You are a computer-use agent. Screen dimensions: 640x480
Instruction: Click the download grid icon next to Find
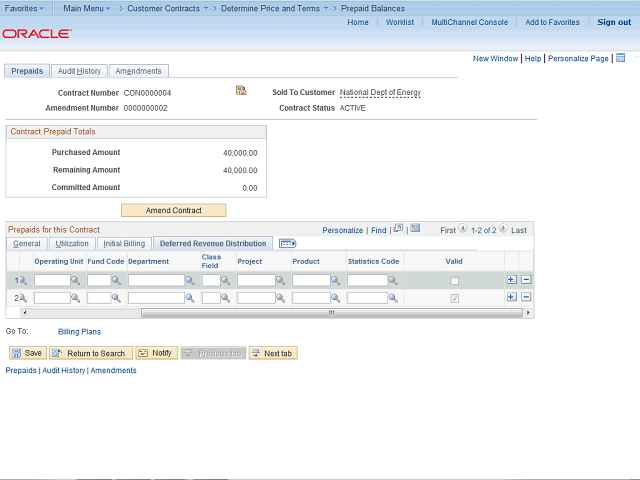coord(415,229)
